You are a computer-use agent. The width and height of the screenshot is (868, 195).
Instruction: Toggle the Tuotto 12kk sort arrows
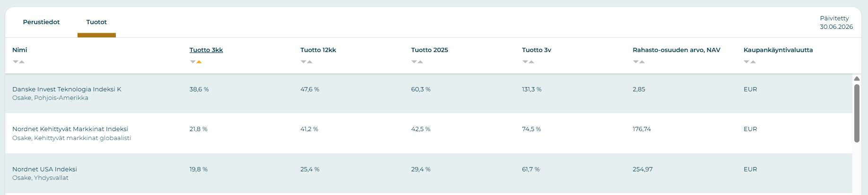[306, 62]
